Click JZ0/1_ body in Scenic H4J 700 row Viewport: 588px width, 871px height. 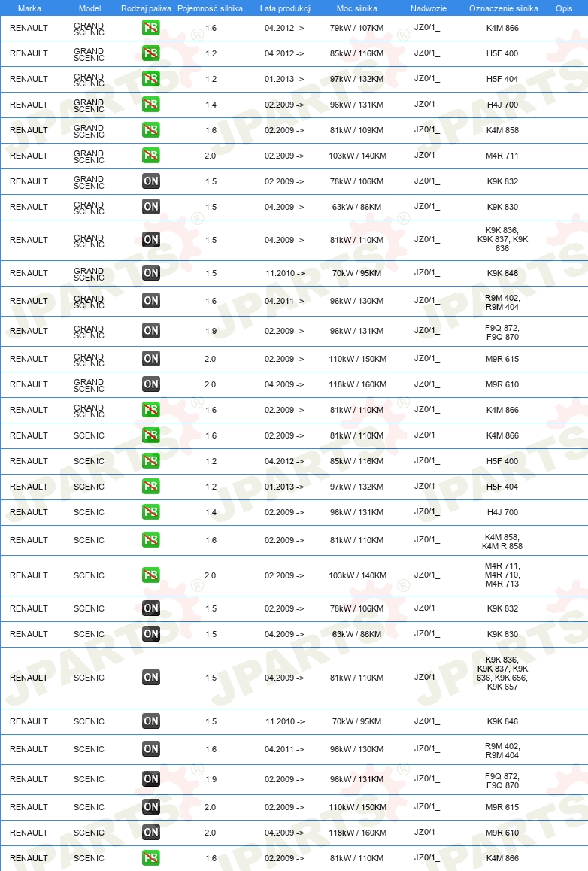tap(427, 511)
